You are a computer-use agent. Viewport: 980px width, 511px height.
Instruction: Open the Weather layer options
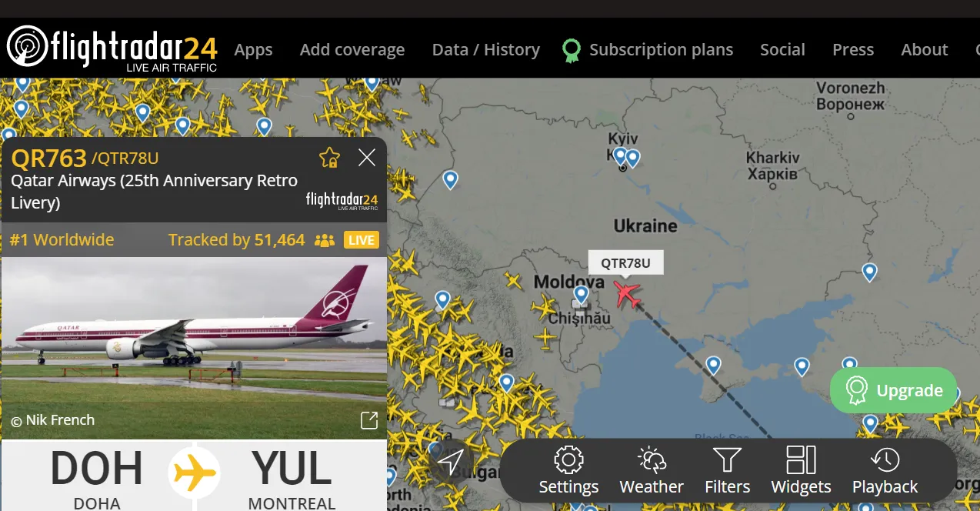click(x=652, y=470)
